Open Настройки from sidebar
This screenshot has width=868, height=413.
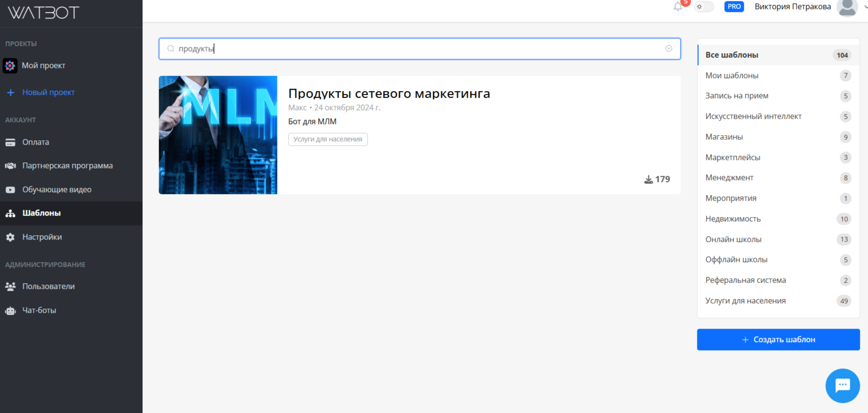[x=42, y=237]
